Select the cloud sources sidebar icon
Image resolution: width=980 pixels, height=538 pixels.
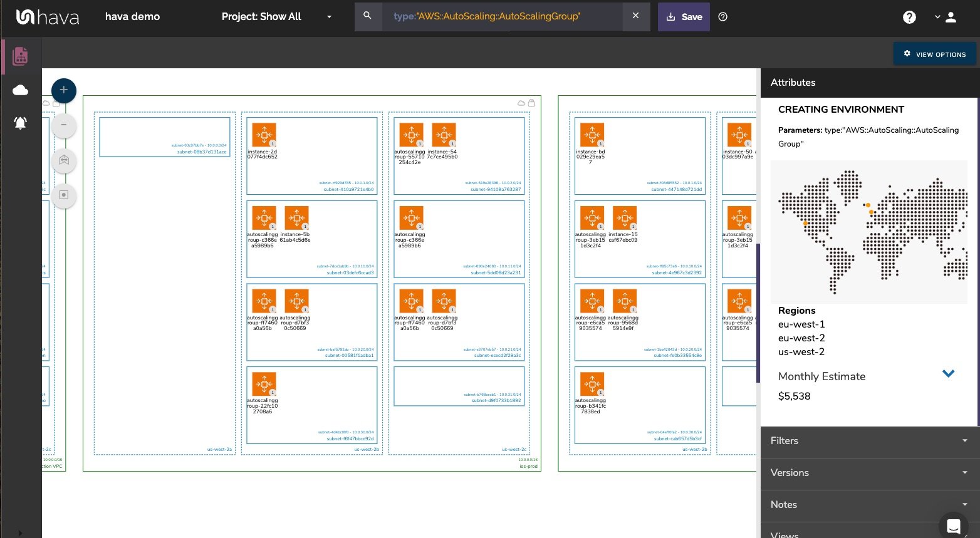20,90
